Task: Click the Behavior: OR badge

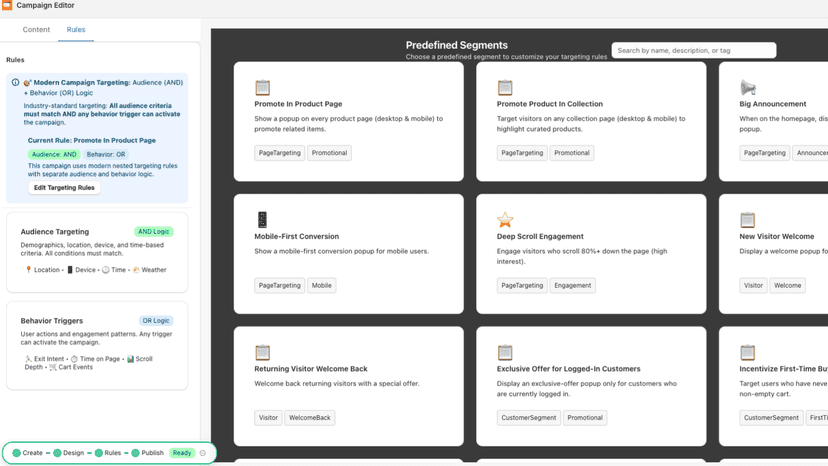Action: tap(106, 154)
